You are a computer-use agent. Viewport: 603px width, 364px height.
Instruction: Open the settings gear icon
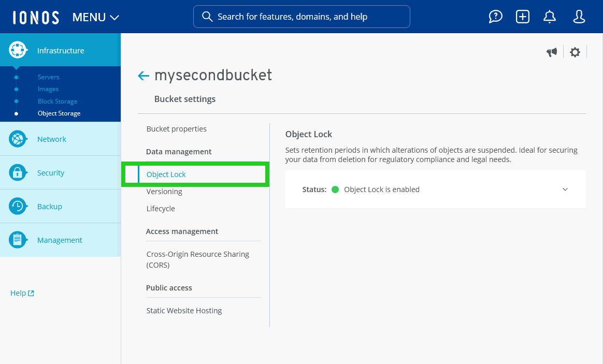(x=575, y=52)
